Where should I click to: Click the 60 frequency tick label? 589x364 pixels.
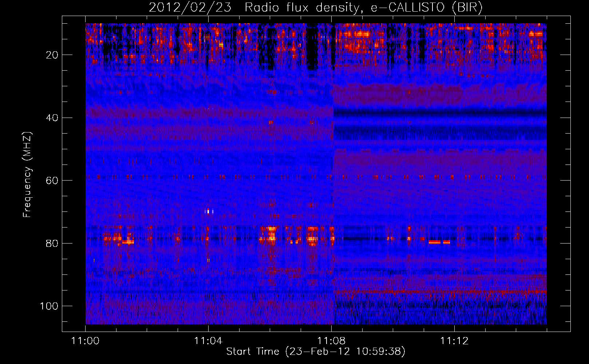pos(52,181)
